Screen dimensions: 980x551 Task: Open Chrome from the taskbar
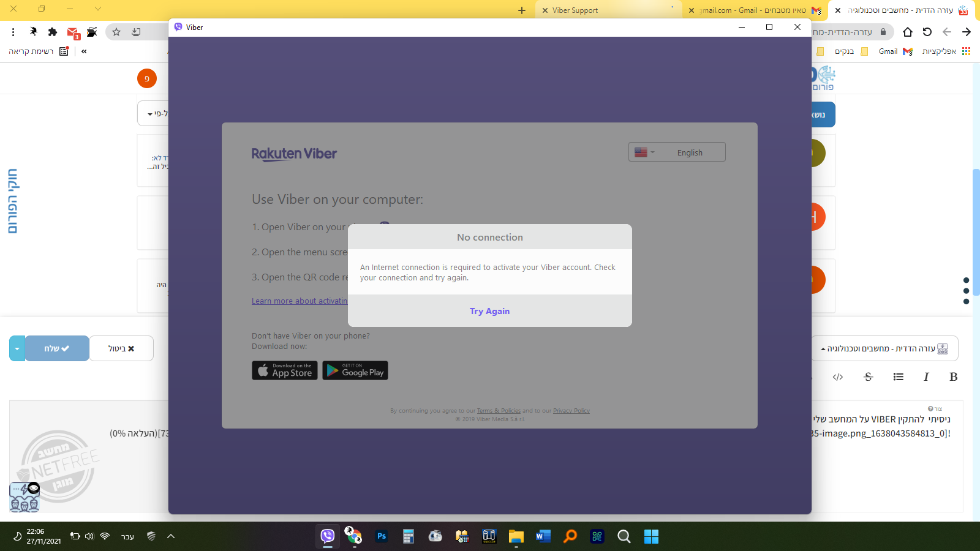[353, 536]
